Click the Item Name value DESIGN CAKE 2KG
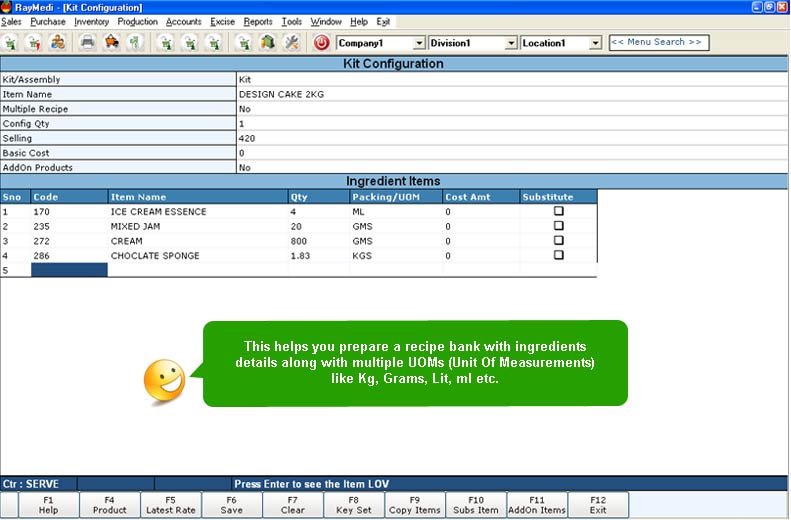This screenshot has height=520, width=791. click(x=281, y=94)
